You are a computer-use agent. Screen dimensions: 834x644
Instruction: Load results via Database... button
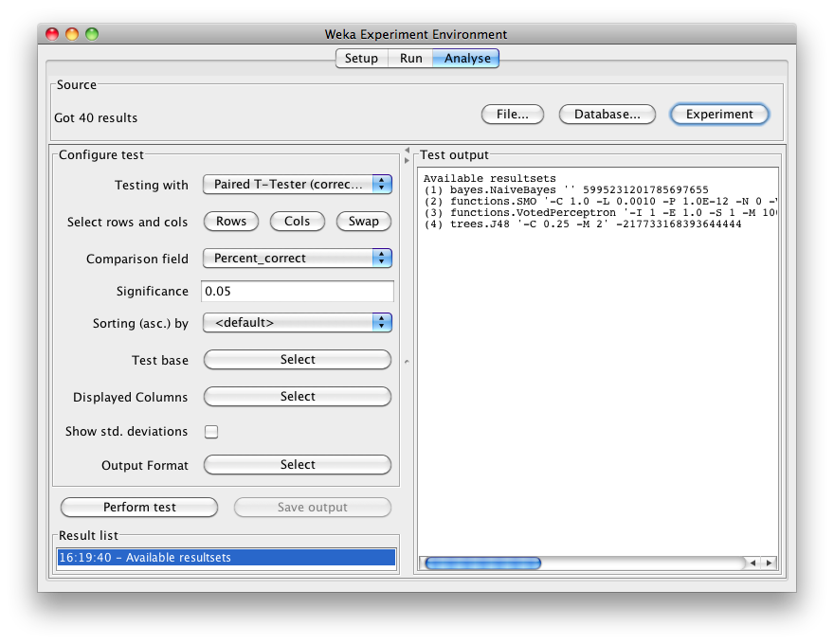607,115
